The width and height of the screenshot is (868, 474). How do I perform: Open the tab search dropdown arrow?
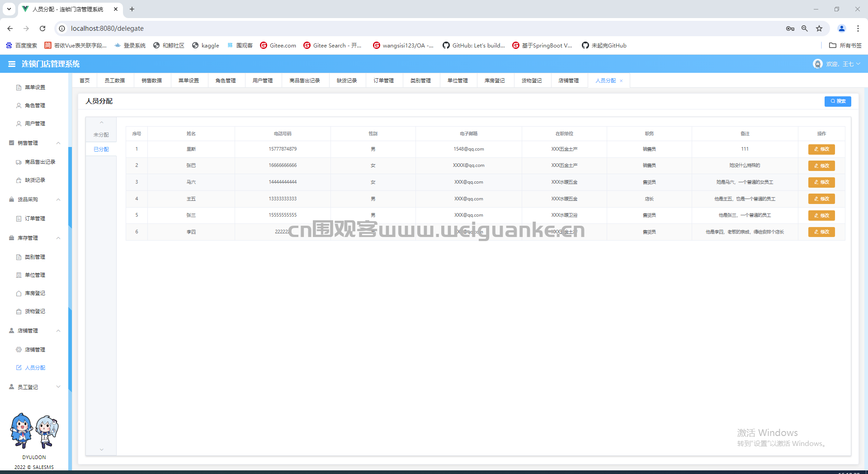(9, 9)
